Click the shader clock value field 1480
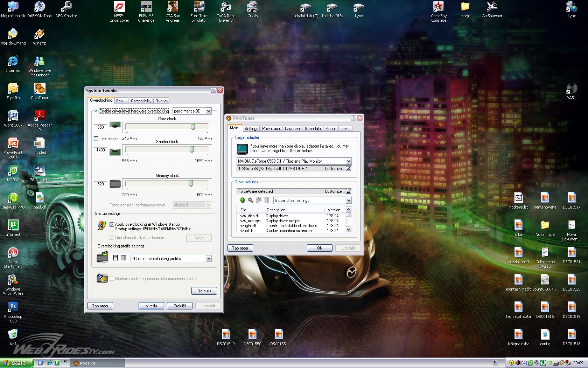588x368 pixels. [x=100, y=150]
